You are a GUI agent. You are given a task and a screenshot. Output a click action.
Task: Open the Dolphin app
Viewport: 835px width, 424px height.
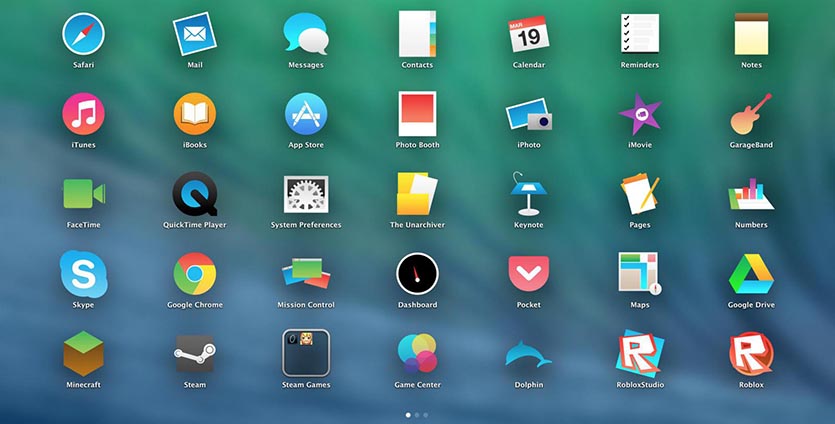(528, 354)
